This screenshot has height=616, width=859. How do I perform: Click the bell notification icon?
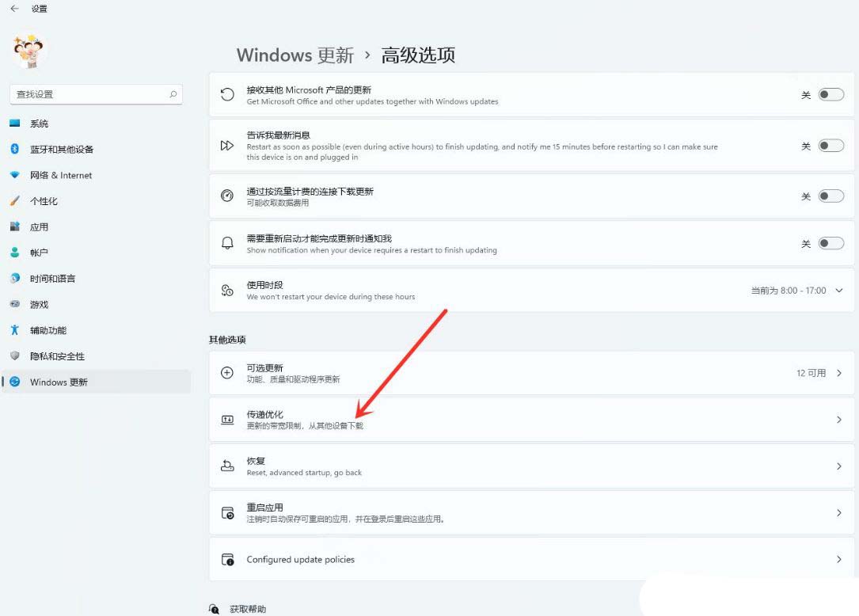227,243
